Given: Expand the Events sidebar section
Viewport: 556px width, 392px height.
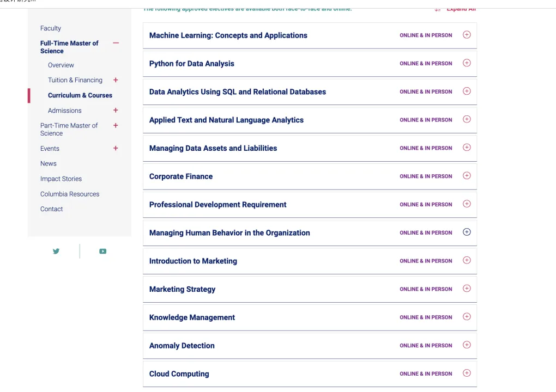Looking at the screenshot, I should (116, 148).
